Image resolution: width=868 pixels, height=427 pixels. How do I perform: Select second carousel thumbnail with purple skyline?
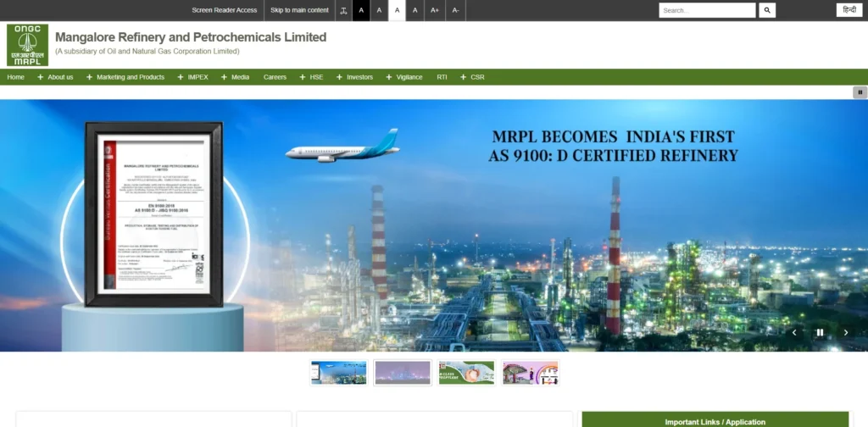(x=403, y=373)
